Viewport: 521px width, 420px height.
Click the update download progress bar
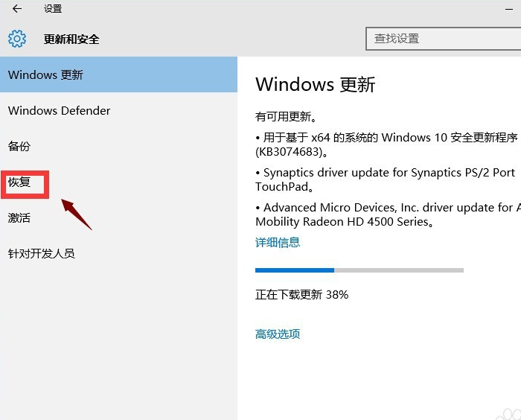click(359, 270)
